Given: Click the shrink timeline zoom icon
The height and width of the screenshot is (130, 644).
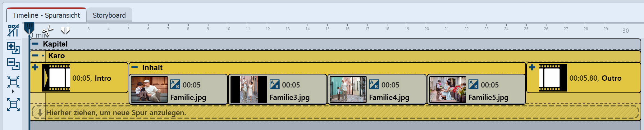Looking at the screenshot, I should pyautogui.click(x=13, y=83).
